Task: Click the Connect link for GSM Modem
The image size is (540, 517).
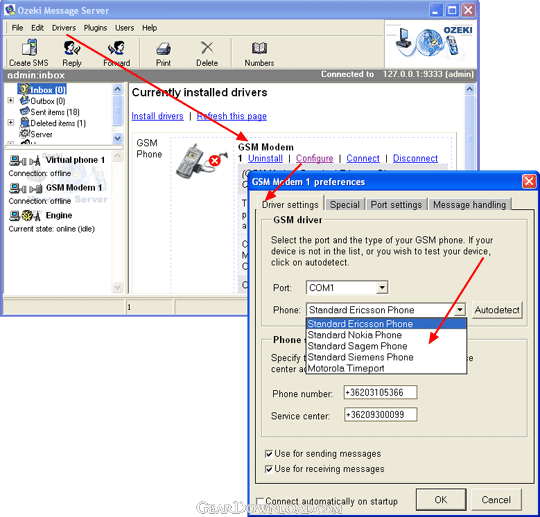Action: (x=363, y=158)
